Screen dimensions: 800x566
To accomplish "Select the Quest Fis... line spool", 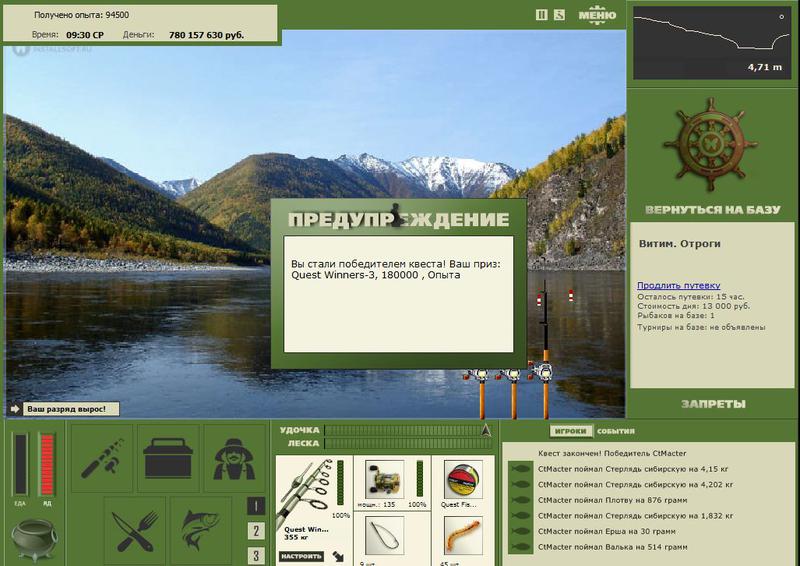I will click(x=463, y=479).
